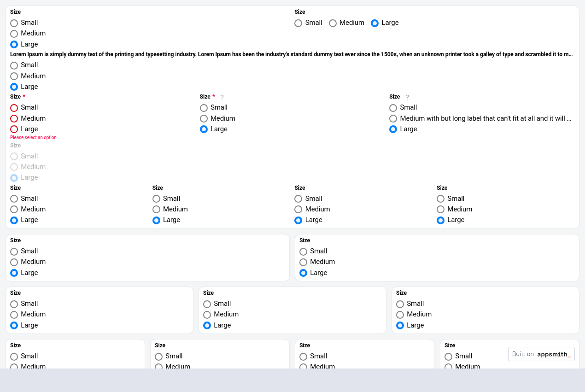Select the red-outlined Small radio button
Viewport: 585px width, 392px height.
point(14,108)
